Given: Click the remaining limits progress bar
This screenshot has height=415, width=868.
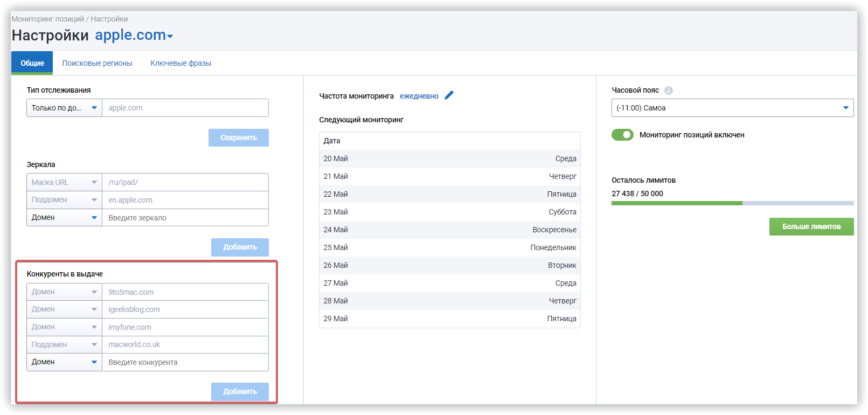Looking at the screenshot, I should coord(732,203).
